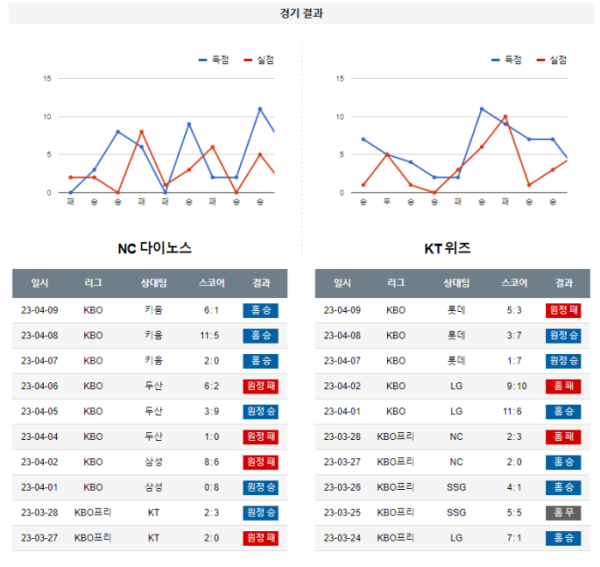Toggle 실점 legend in NC 다이노스 chart

[259, 60]
